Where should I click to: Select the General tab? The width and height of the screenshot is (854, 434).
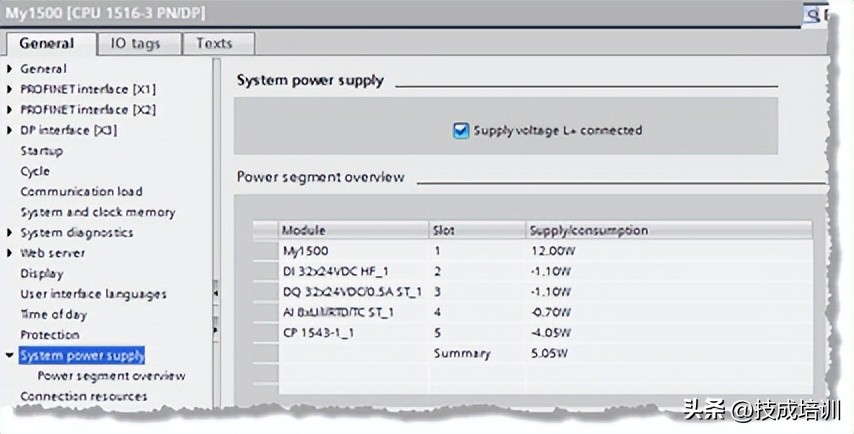click(x=47, y=43)
